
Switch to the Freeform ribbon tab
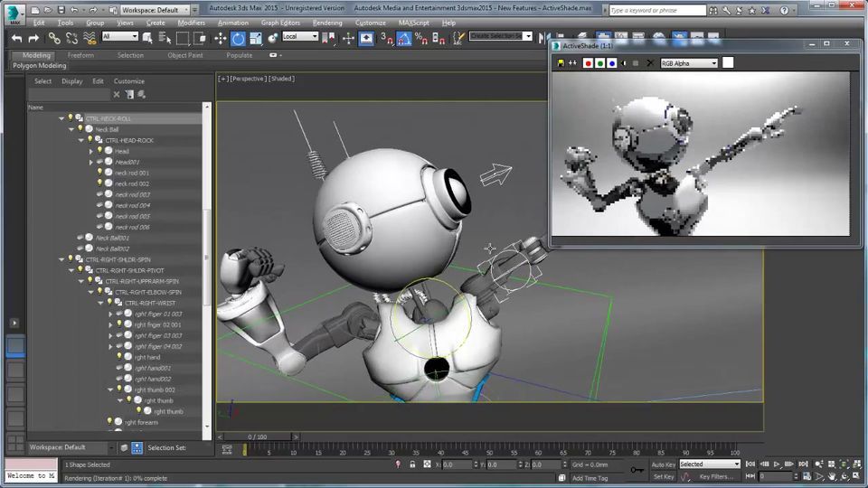point(80,55)
